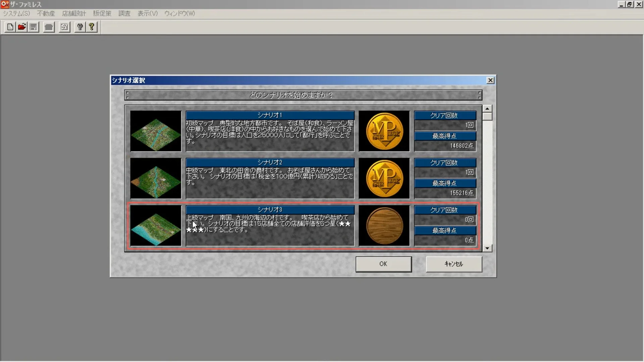Select the Scenario 1 map thumbnail

click(x=156, y=131)
